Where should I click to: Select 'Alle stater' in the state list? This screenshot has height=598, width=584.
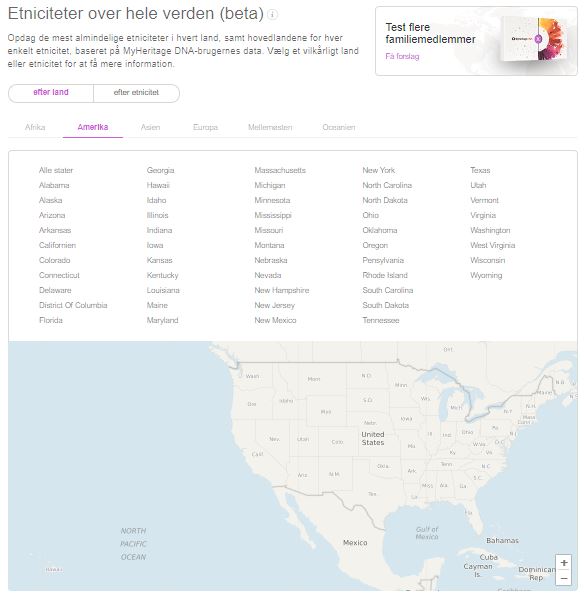[56, 170]
